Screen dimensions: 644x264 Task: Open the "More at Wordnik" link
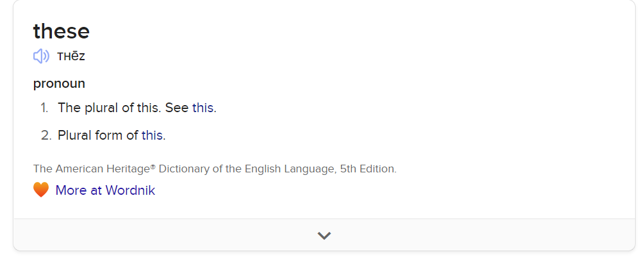(x=105, y=190)
